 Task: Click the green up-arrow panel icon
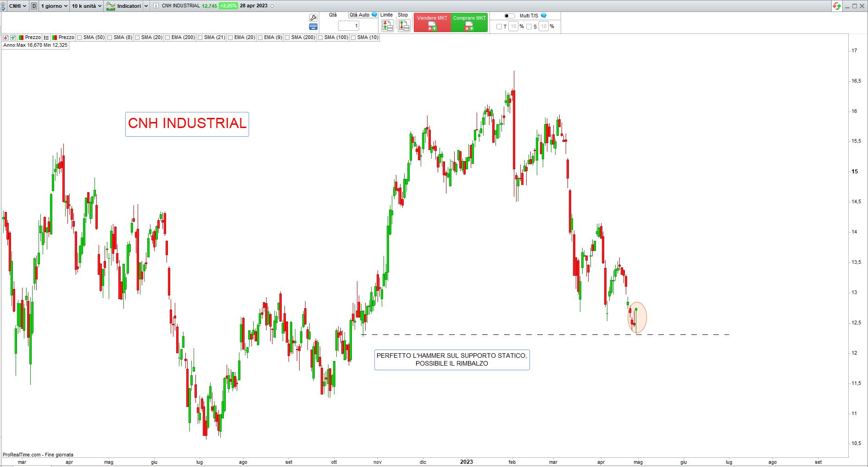(x=13, y=38)
